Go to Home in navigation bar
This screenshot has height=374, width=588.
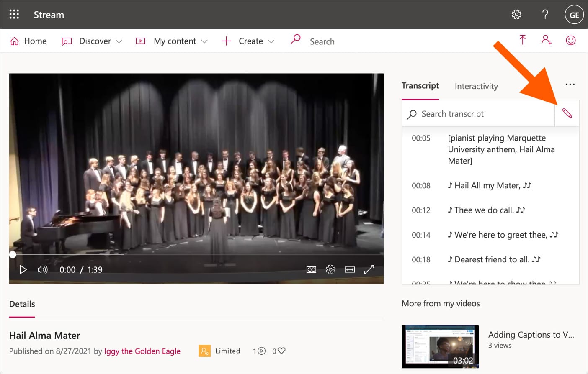[28, 41]
